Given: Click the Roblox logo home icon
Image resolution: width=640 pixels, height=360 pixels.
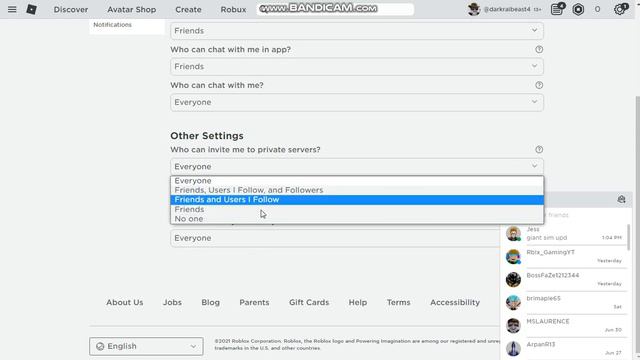Looking at the screenshot, I should 31,9.
